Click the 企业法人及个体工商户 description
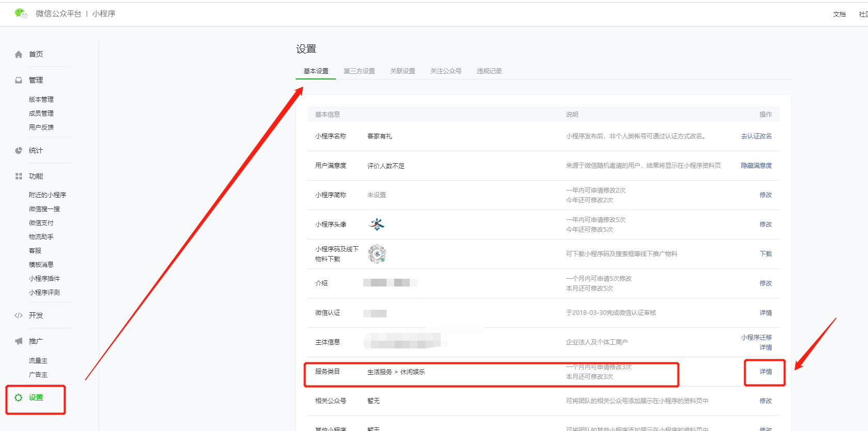The image size is (868, 431). point(597,342)
